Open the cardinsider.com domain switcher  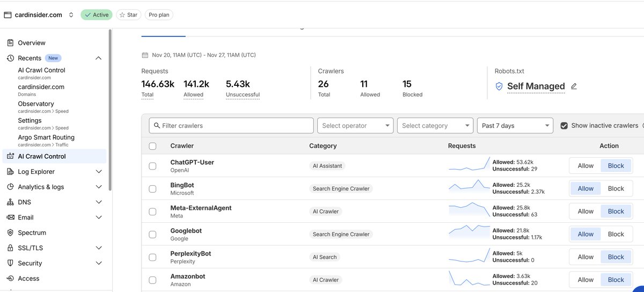71,15
